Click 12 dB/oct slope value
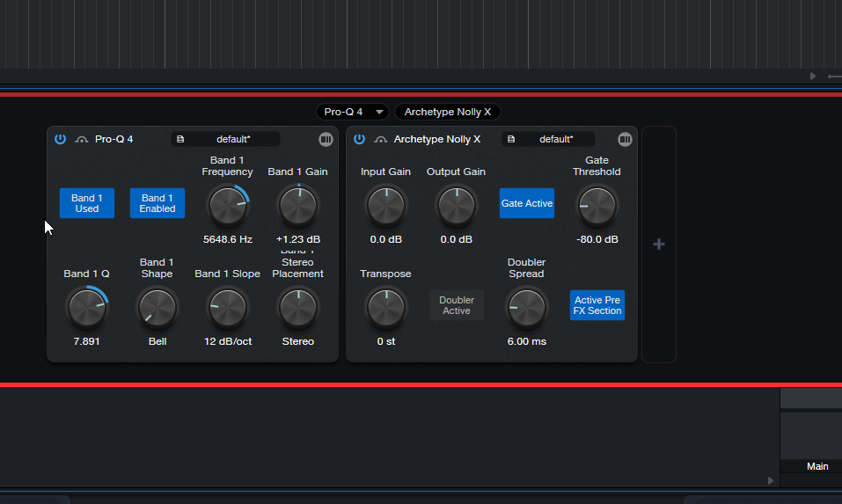The width and height of the screenshot is (842, 504). tap(228, 341)
